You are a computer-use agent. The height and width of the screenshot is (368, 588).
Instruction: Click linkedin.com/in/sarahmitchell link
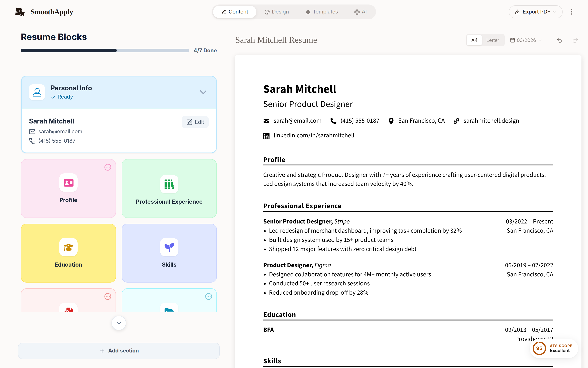(314, 136)
